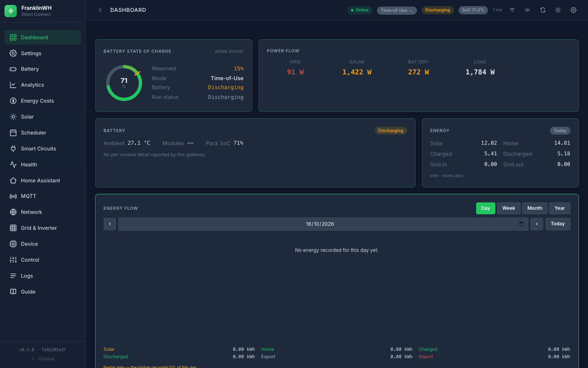Screen dimensions: 588x368
Task: Click the filter lines icon in top bar
Action: coord(512,10)
